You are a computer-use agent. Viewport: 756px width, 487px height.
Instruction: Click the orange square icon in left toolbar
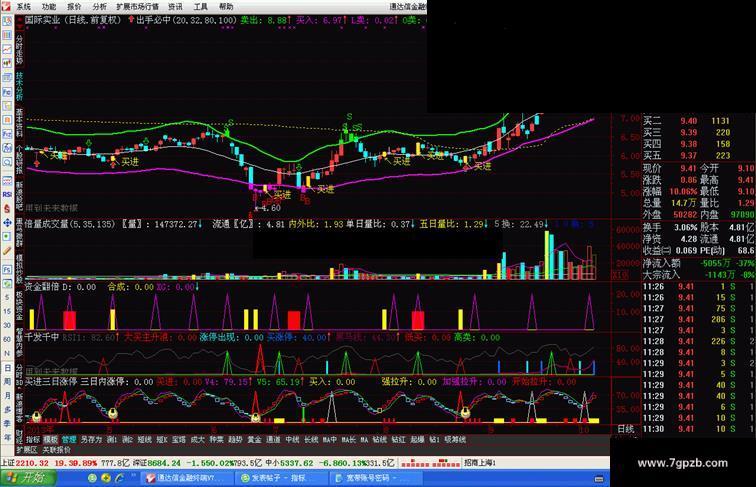pos(7,120)
